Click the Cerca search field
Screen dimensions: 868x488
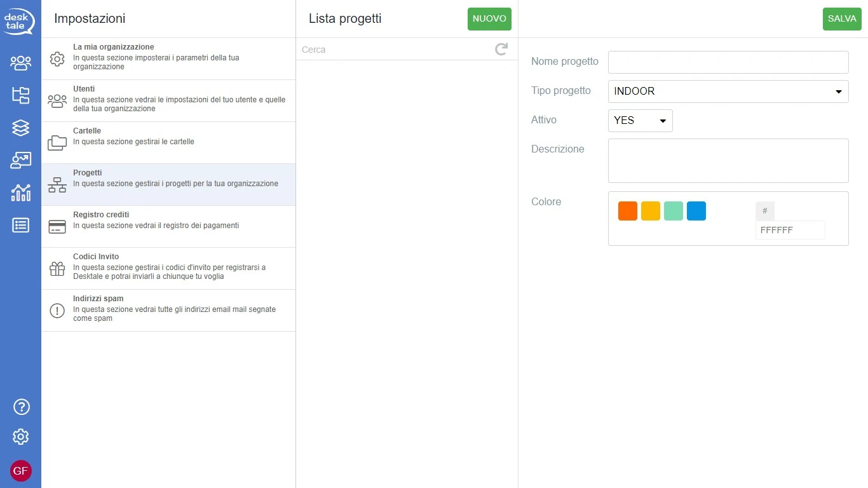[394, 50]
